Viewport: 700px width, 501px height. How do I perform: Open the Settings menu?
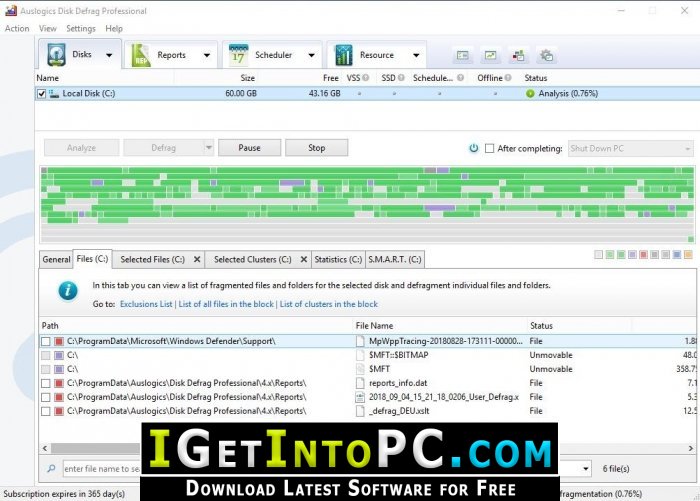(x=81, y=29)
